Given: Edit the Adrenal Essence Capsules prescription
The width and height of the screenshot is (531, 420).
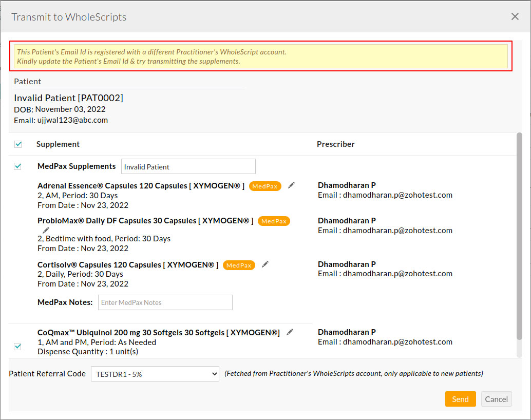Looking at the screenshot, I should tap(291, 186).
